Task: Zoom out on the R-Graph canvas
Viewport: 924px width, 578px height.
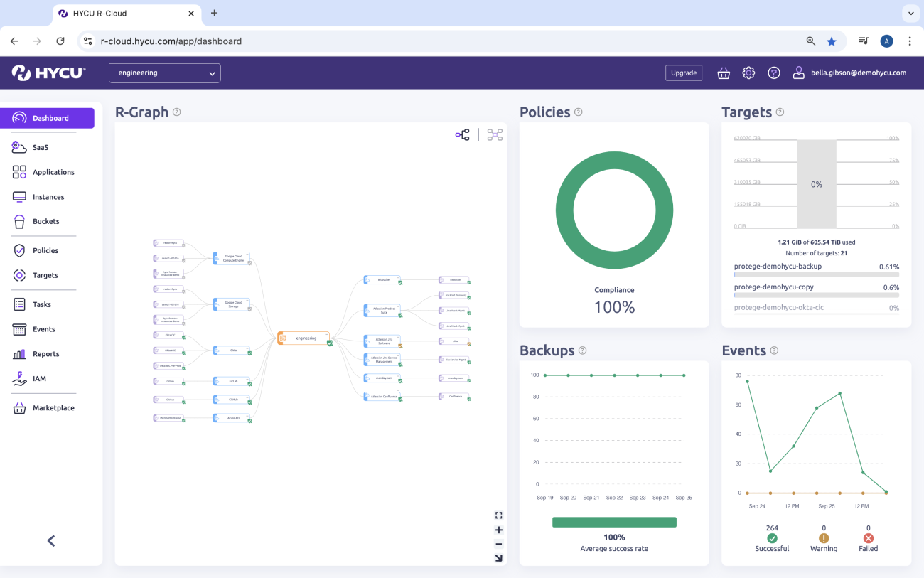Action: pyautogui.click(x=498, y=544)
